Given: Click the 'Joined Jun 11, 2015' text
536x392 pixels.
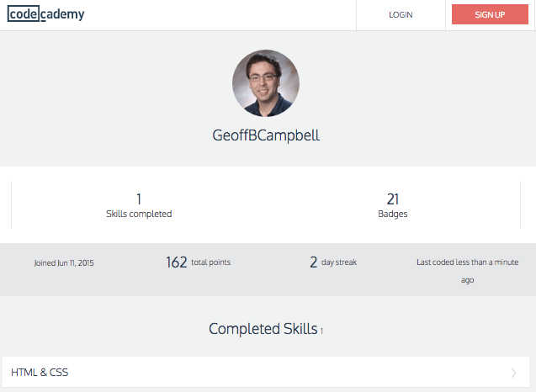Looking at the screenshot, I should [64, 263].
